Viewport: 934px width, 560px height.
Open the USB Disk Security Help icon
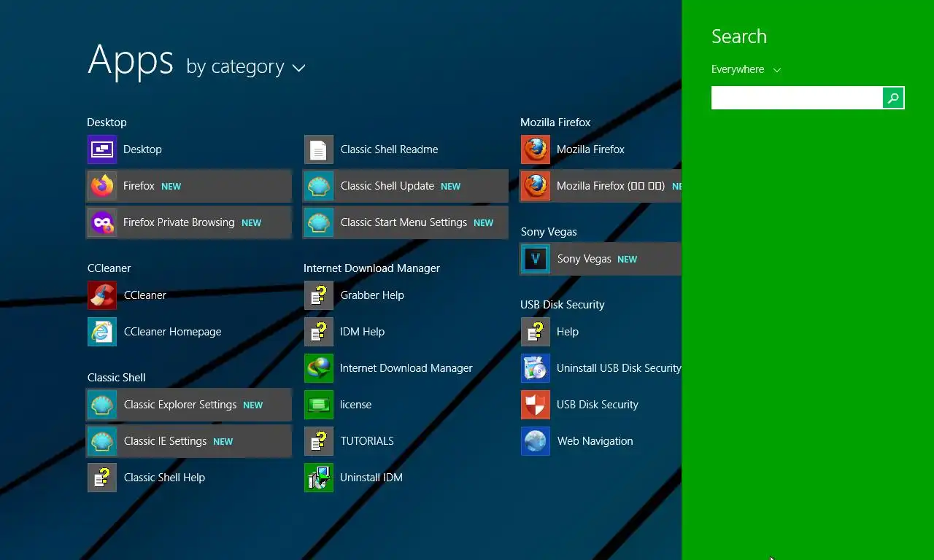pyautogui.click(x=536, y=332)
